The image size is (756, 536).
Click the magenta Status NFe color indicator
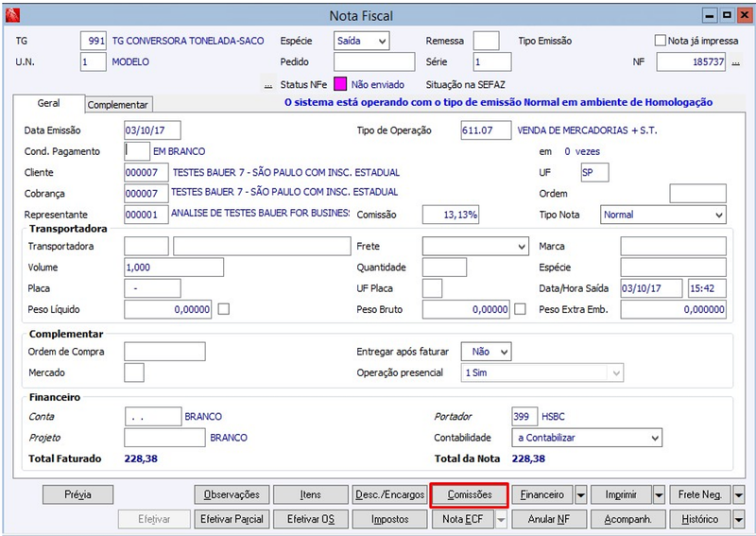(x=340, y=84)
